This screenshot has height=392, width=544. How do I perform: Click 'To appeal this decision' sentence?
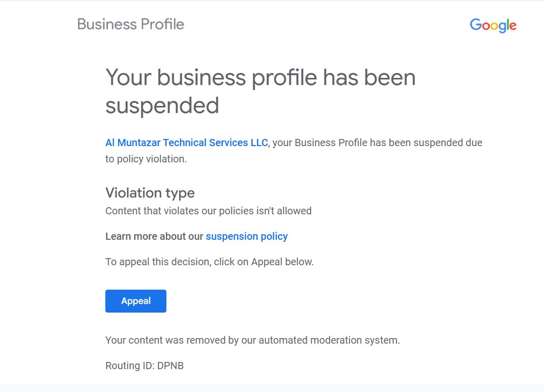click(210, 262)
